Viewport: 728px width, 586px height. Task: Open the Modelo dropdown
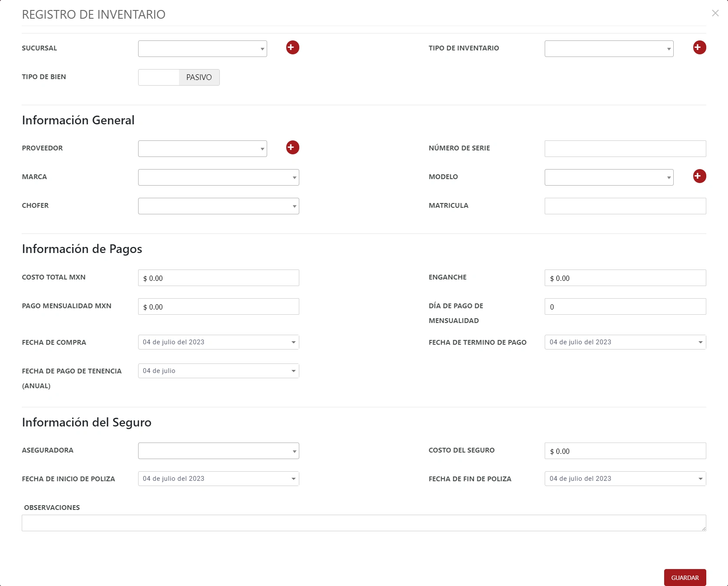pos(609,177)
